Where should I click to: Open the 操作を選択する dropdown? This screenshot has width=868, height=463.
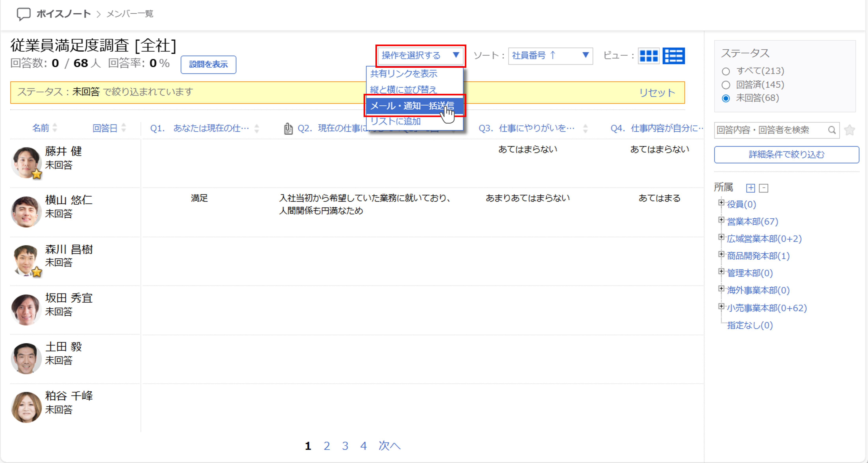[420, 56]
